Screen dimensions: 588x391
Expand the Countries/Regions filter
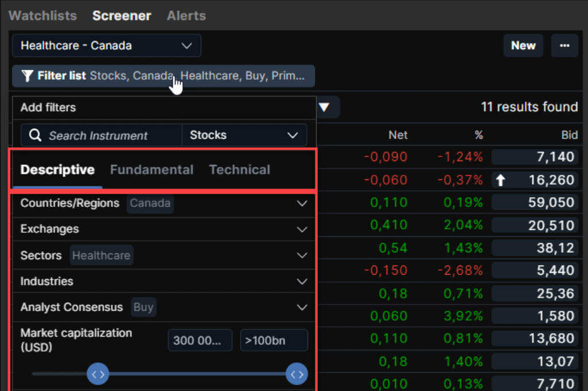click(302, 204)
